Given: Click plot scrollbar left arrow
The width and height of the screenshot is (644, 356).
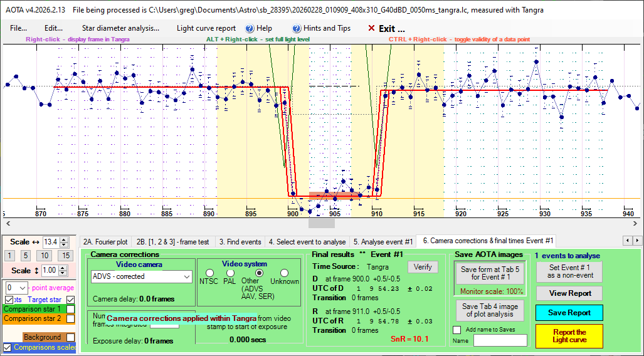Looking at the screenshot, I should pyautogui.click(x=6, y=223).
